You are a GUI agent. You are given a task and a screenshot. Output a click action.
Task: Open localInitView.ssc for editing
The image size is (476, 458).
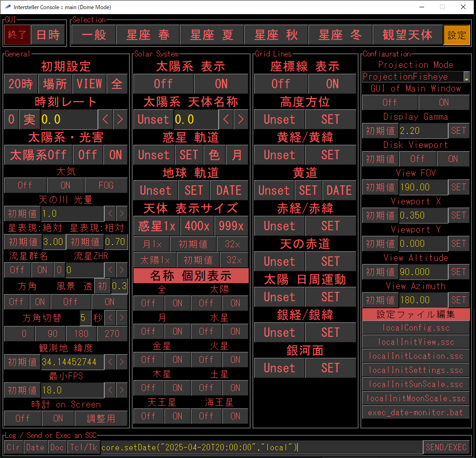click(x=416, y=342)
